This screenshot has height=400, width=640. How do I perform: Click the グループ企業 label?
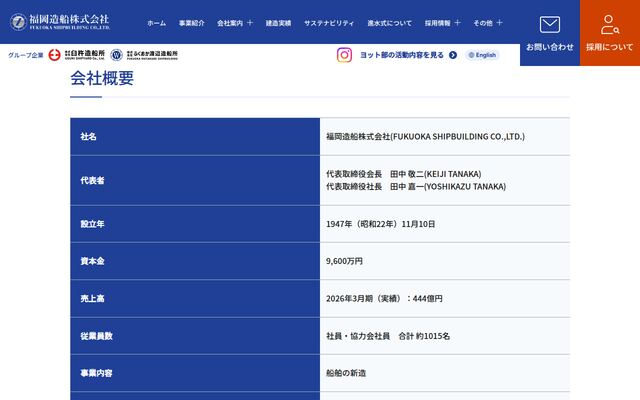26,55
